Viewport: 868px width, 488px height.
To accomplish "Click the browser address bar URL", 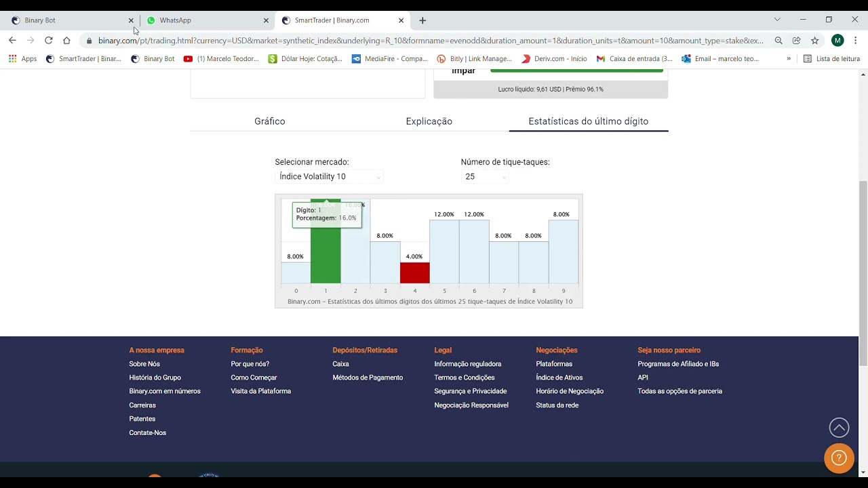I will [x=431, y=41].
